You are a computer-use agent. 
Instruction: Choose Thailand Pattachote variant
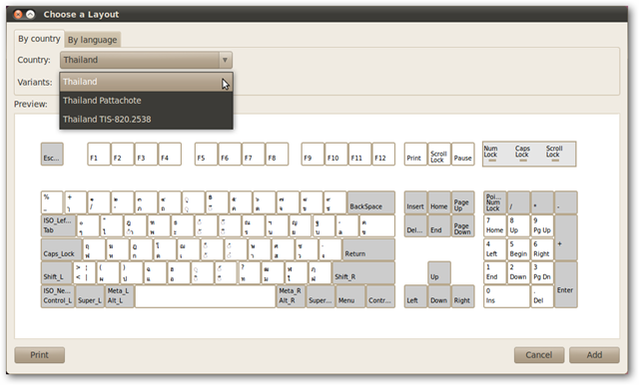click(146, 100)
